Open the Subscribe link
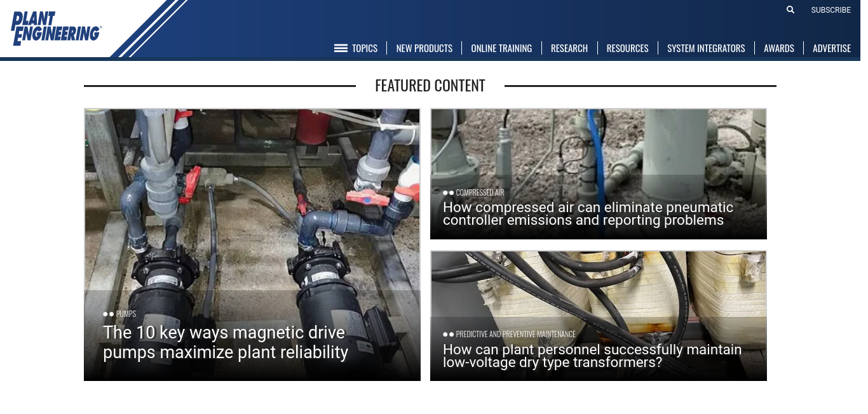This screenshot has height=414, width=868. click(831, 10)
